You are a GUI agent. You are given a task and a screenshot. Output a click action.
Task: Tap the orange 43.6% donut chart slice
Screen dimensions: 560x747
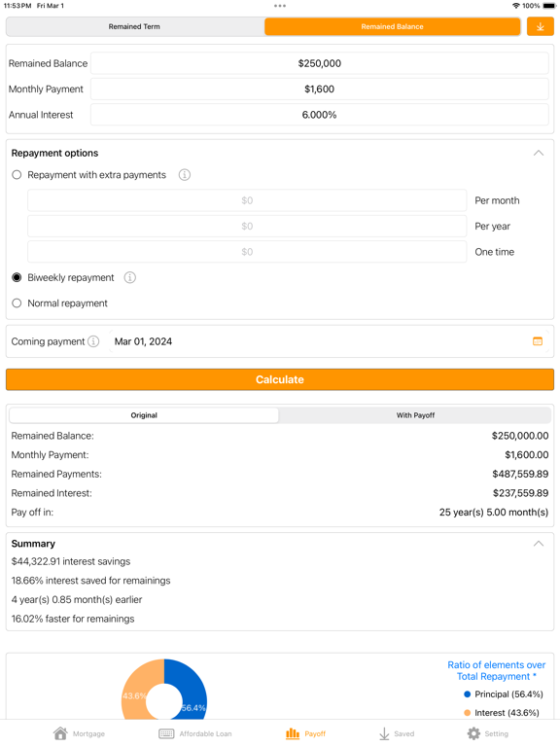point(138,691)
